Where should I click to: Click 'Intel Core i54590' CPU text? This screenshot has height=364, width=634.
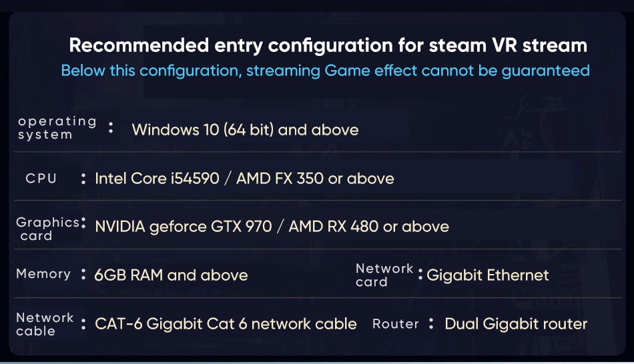click(157, 178)
